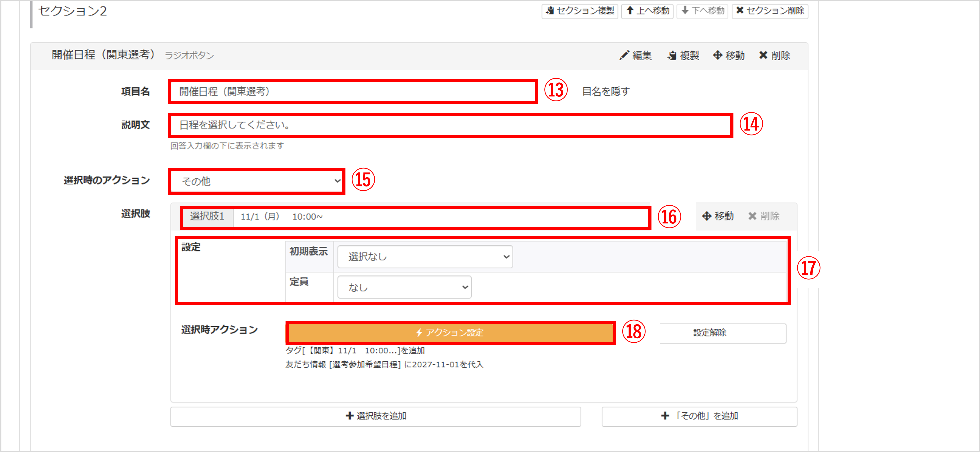Open the 選択時のアクション dropdown
Screen dimensions: 980x452
point(257,181)
